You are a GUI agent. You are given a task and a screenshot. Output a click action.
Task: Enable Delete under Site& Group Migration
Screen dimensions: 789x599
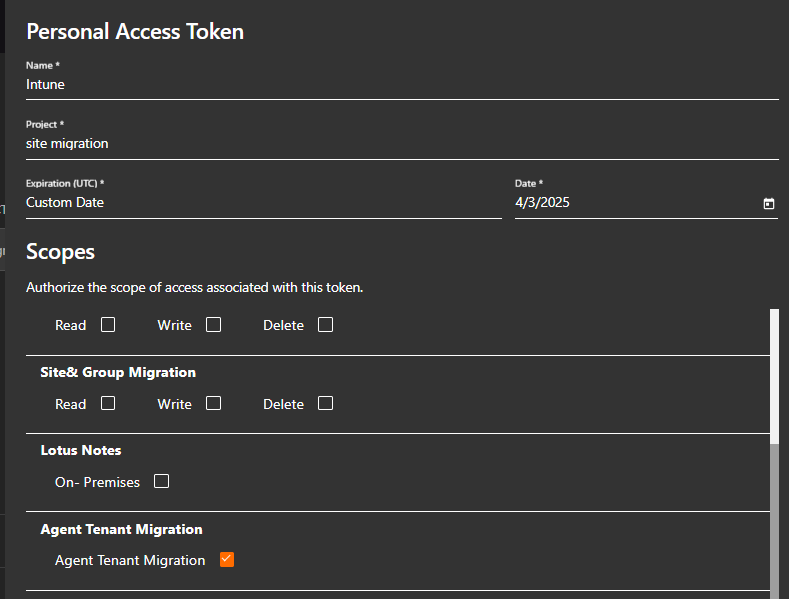pos(325,403)
